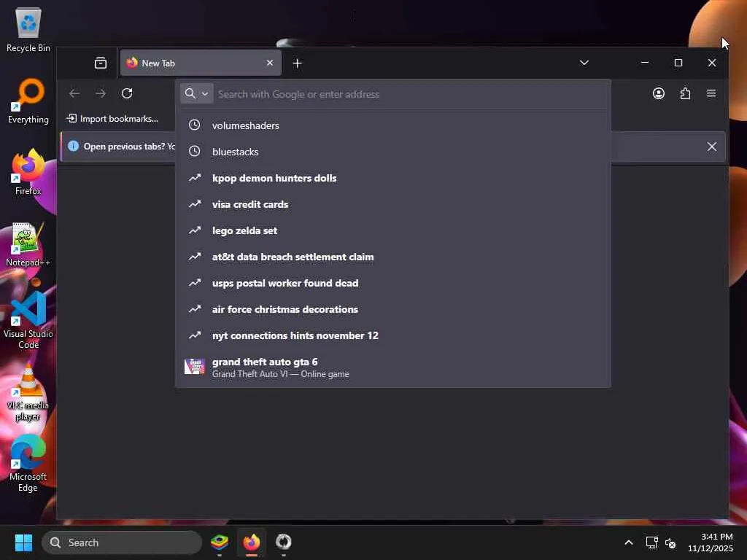The image size is (747, 560).
Task: Dismiss the Open previous tabs notification
Action: pos(712,147)
